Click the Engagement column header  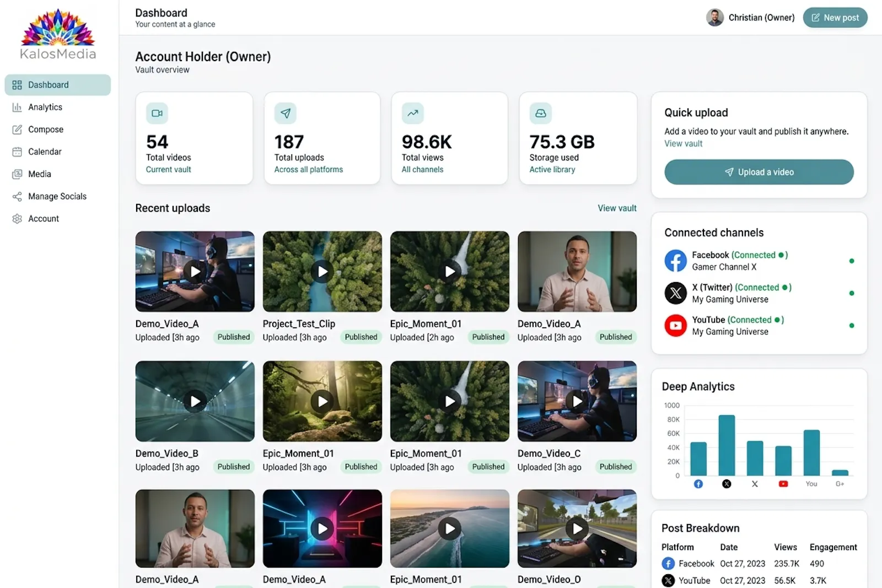pos(833,547)
